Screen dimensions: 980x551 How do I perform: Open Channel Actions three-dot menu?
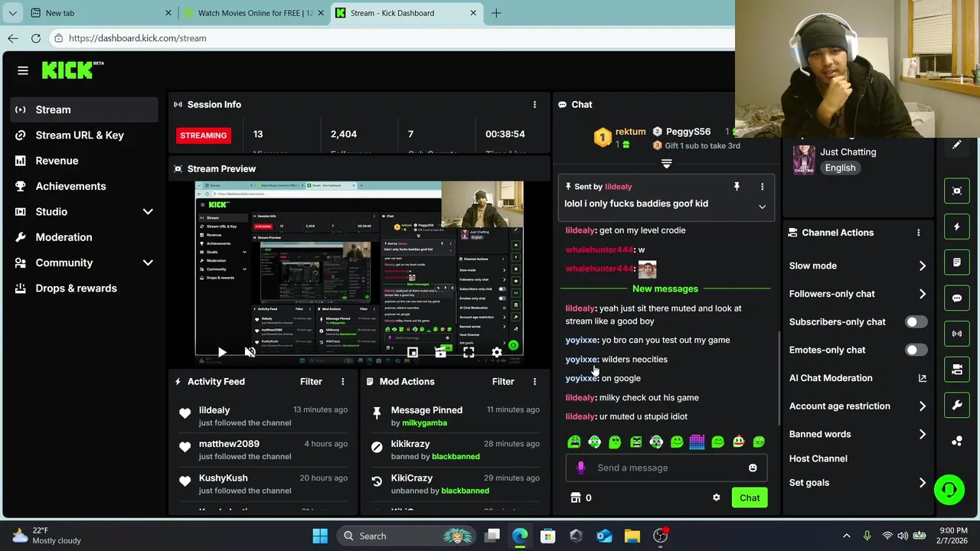[919, 233]
